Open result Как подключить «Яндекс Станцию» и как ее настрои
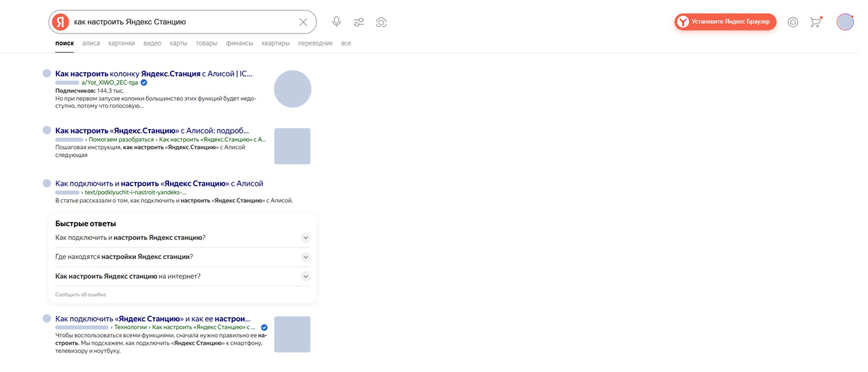Viewport: 868px width, 372px height. [x=153, y=319]
